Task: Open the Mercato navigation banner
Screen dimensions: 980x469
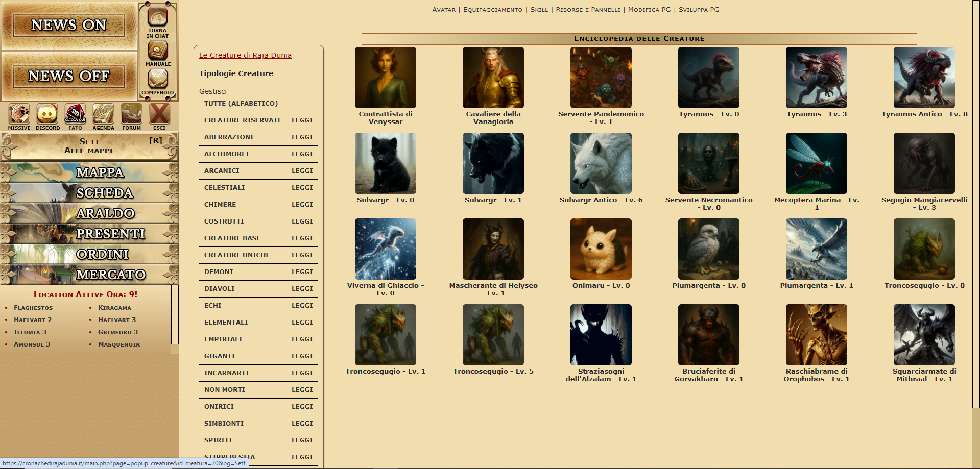Action: click(x=89, y=275)
